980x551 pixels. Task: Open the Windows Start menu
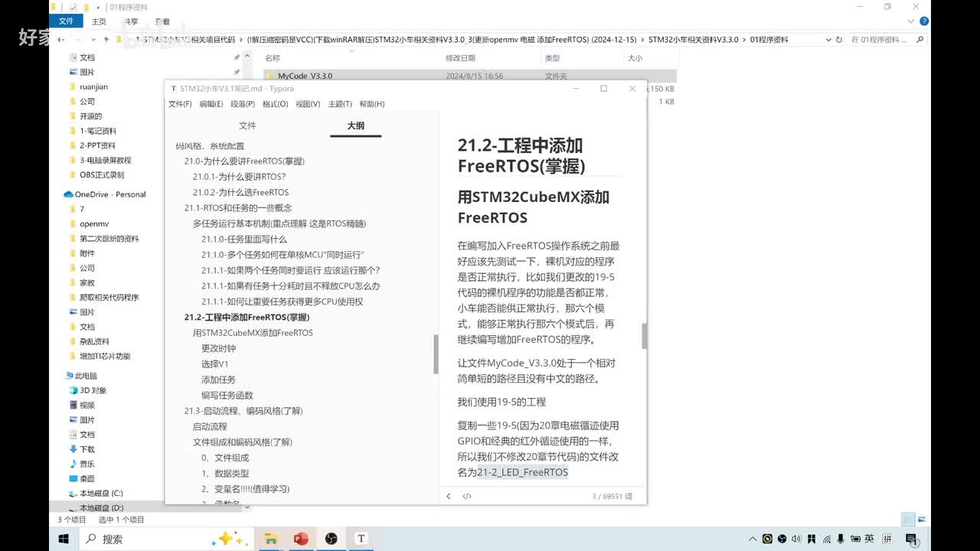64,539
